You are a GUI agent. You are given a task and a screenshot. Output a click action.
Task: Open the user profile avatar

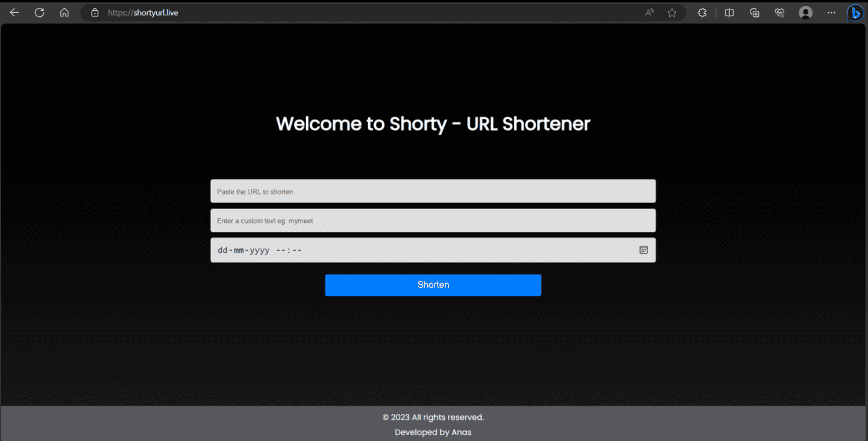[x=805, y=13]
